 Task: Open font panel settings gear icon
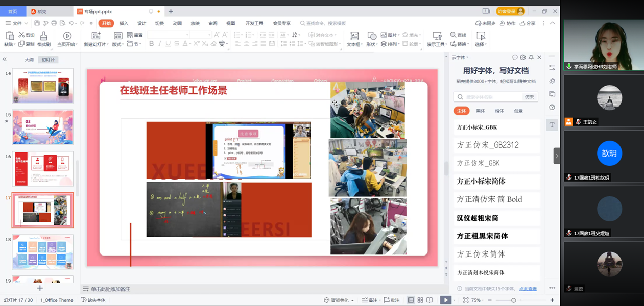(x=522, y=57)
